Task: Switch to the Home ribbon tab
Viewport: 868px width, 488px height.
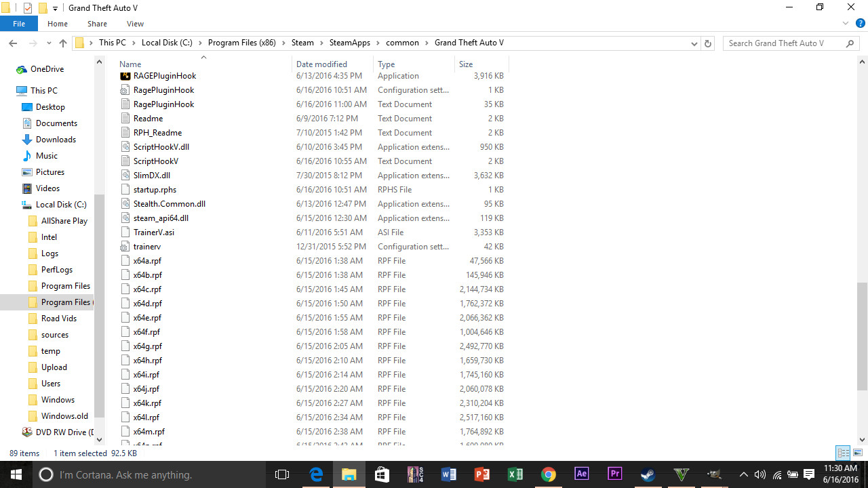Action: click(58, 24)
